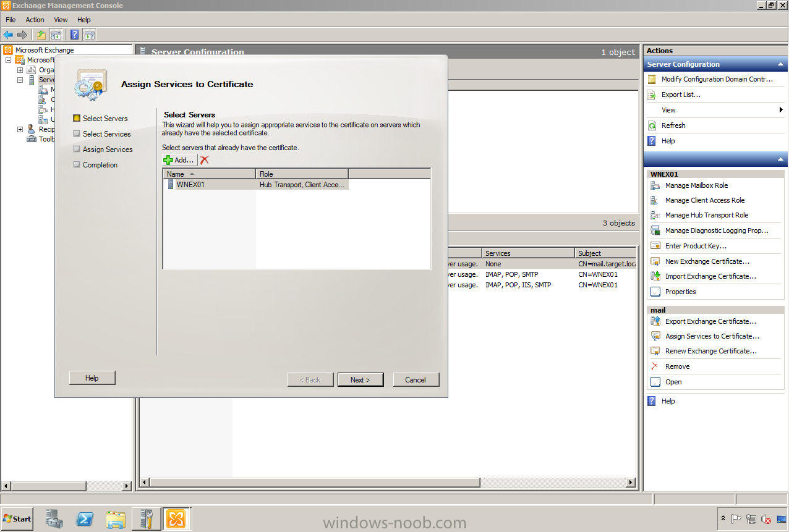Show hidden system tray icons arrow

[723, 518]
